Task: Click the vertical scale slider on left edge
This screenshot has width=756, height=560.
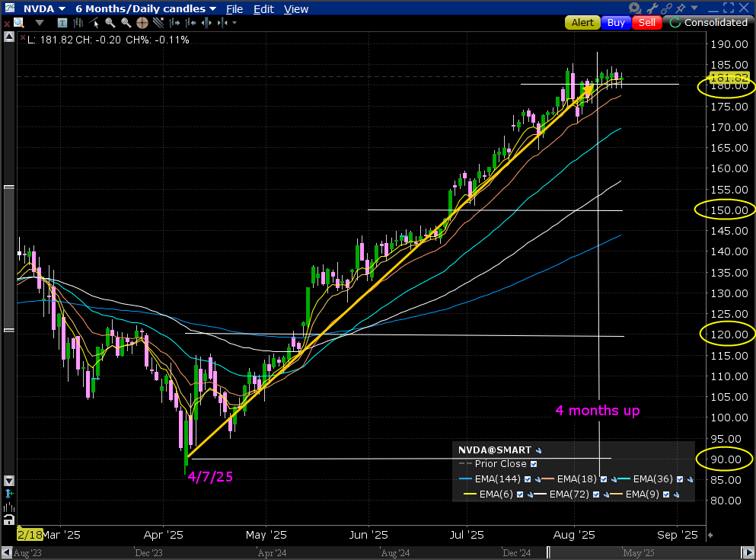Action: [x=8, y=259]
